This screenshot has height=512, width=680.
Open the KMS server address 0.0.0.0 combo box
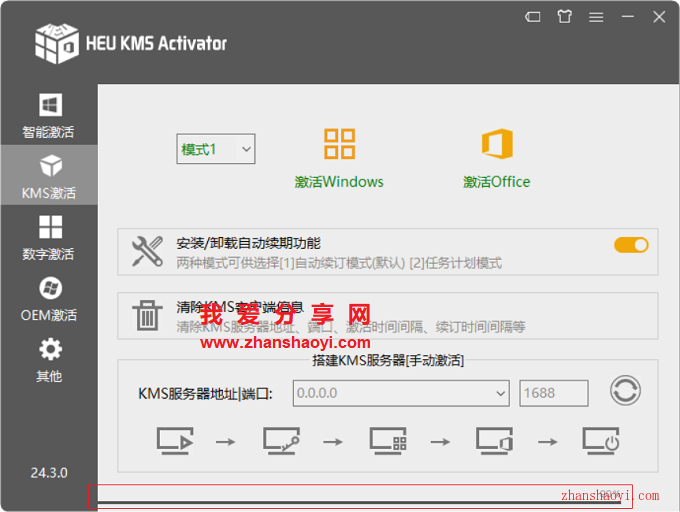click(x=401, y=393)
